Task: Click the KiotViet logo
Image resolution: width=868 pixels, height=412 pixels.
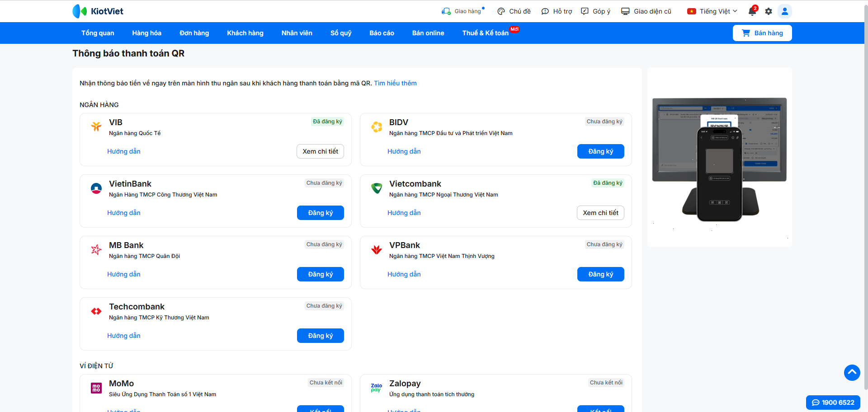Action: click(x=98, y=11)
